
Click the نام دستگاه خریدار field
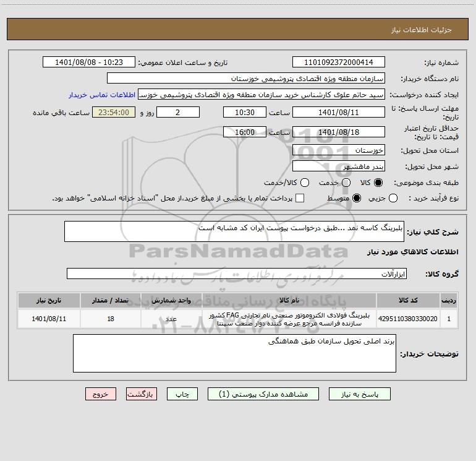246,78
